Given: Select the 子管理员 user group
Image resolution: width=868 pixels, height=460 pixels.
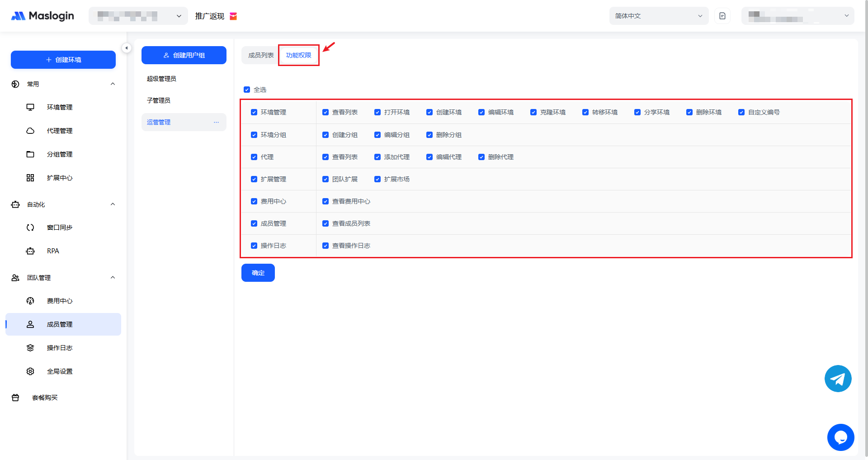Looking at the screenshot, I should [x=159, y=100].
